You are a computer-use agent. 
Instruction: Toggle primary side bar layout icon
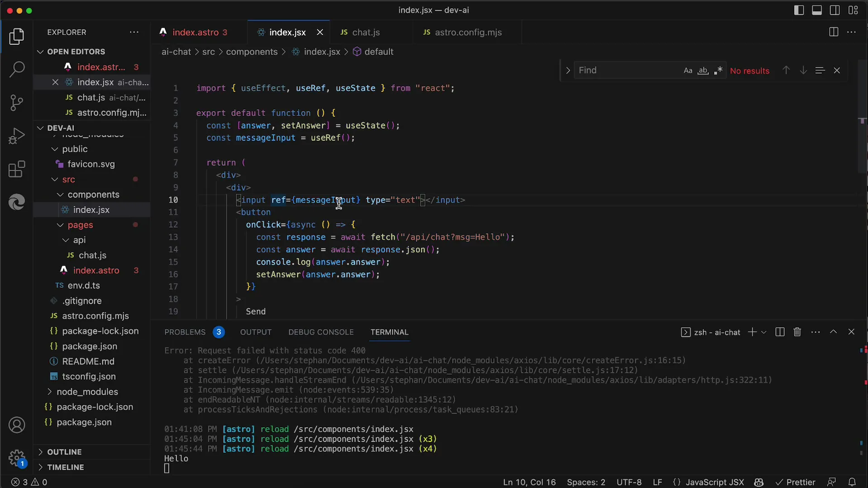(x=799, y=10)
